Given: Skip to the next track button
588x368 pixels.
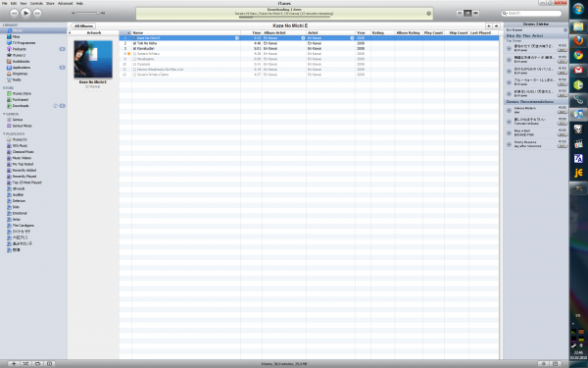Looking at the screenshot, I should [x=37, y=13].
